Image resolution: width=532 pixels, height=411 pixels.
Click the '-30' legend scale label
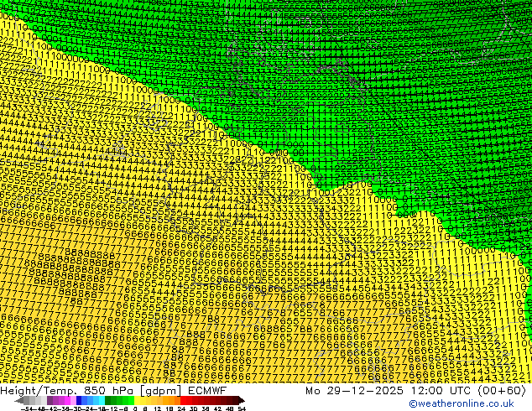click(x=76, y=409)
